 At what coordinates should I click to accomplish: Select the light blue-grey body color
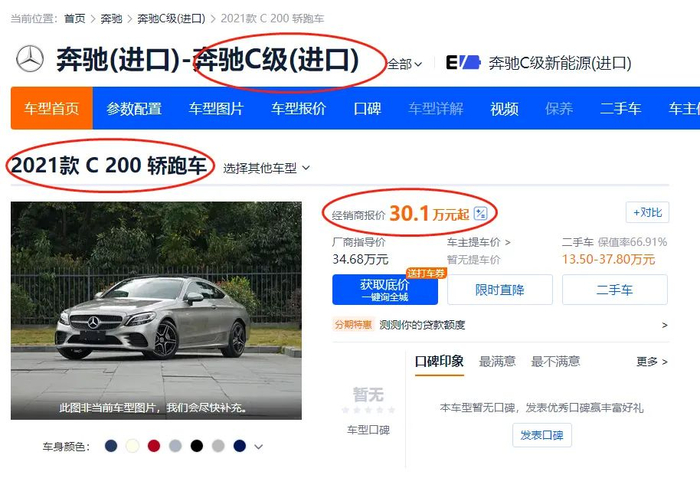175,446
